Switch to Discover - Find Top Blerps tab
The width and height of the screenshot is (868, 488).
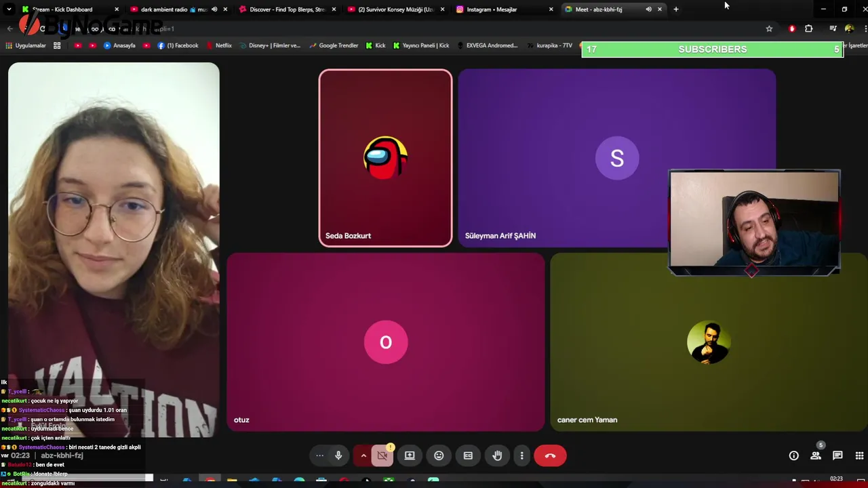tap(288, 9)
